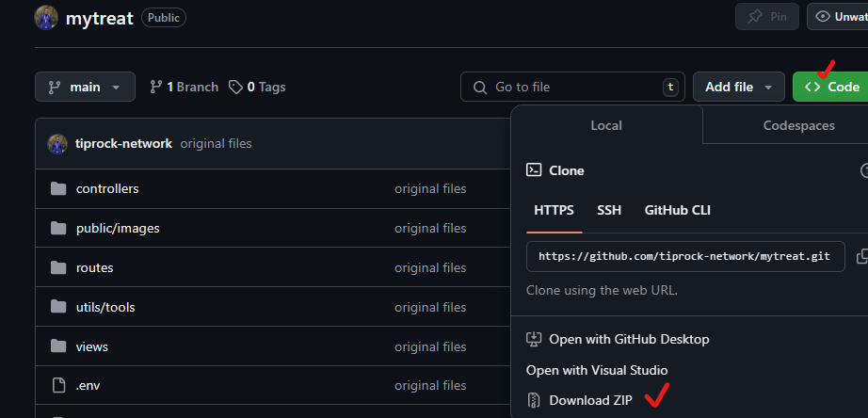Open the main branch selector dropdown

[85, 87]
